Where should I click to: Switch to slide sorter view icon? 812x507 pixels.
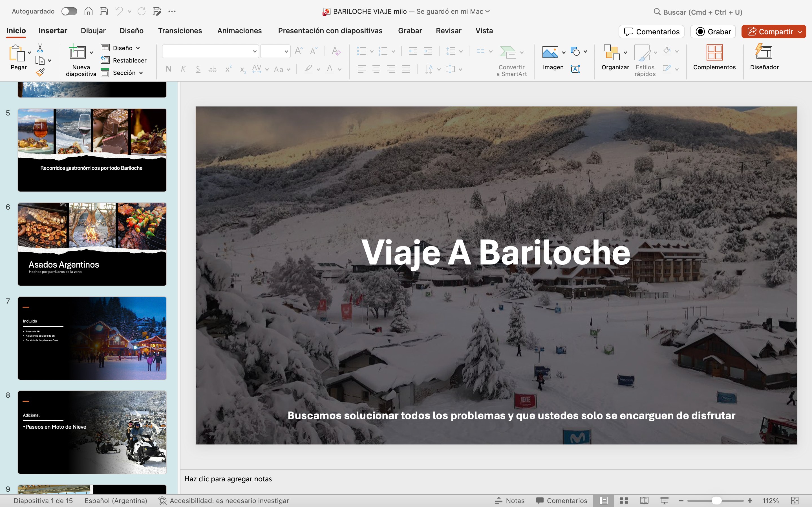tap(624, 501)
